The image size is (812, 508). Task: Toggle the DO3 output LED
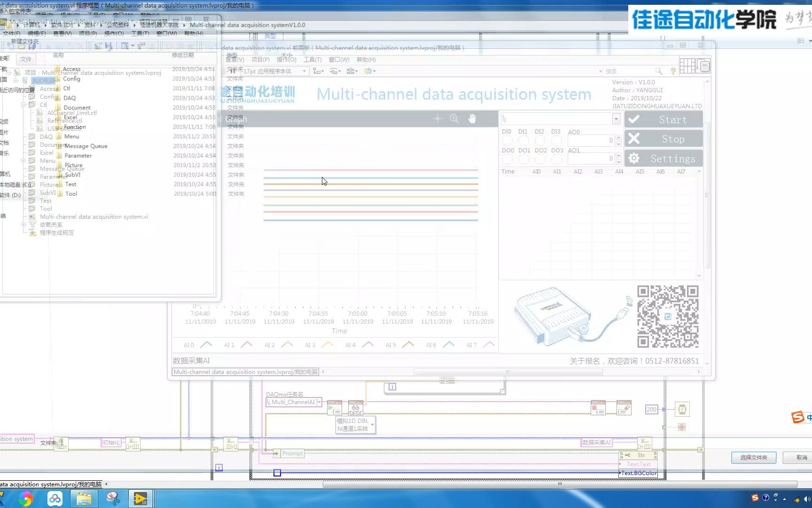(x=557, y=159)
